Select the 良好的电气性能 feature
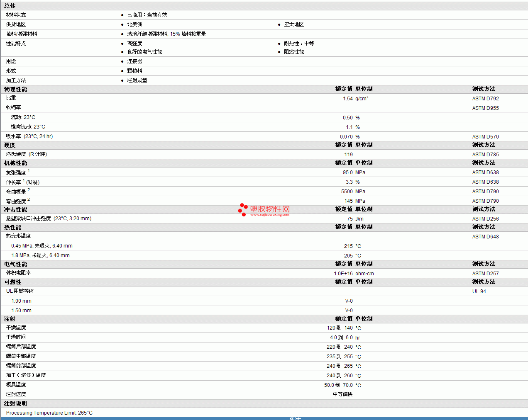Screen dimensions: 528x420 click(x=144, y=52)
